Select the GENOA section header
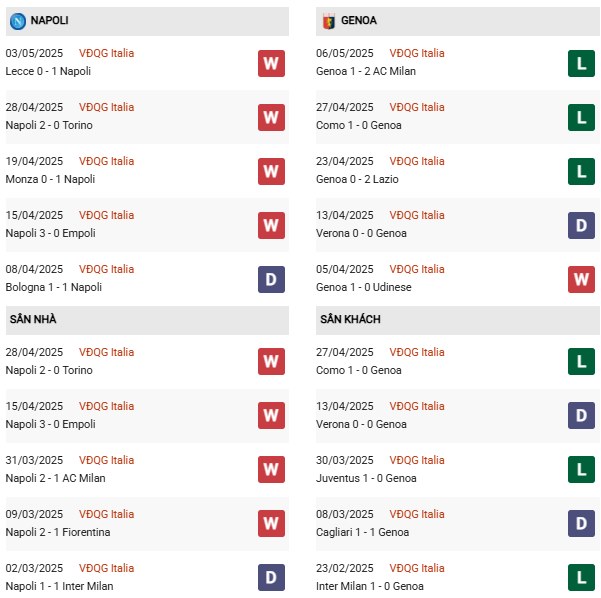The height and width of the screenshot is (598, 601). (x=458, y=21)
